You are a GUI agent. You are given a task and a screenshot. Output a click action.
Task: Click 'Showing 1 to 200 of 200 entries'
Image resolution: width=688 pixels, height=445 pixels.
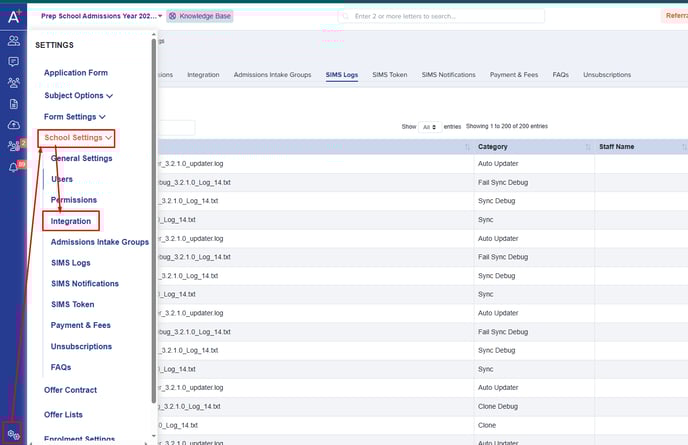(x=507, y=126)
